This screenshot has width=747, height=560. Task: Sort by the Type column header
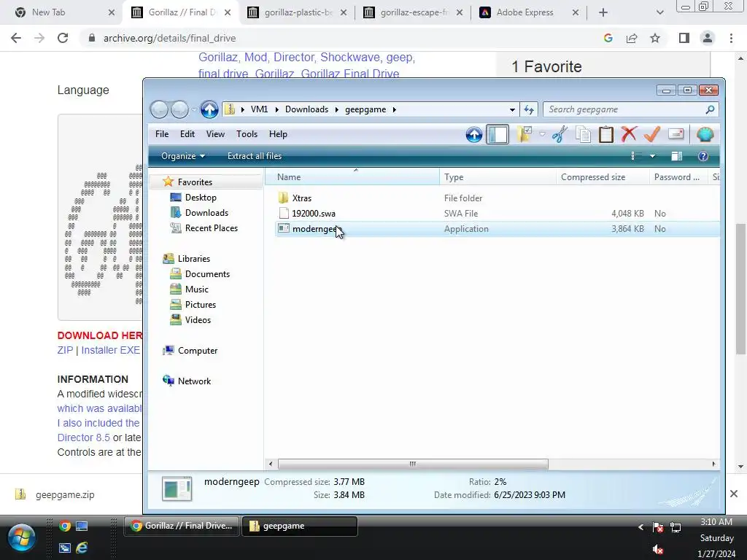[498, 177]
